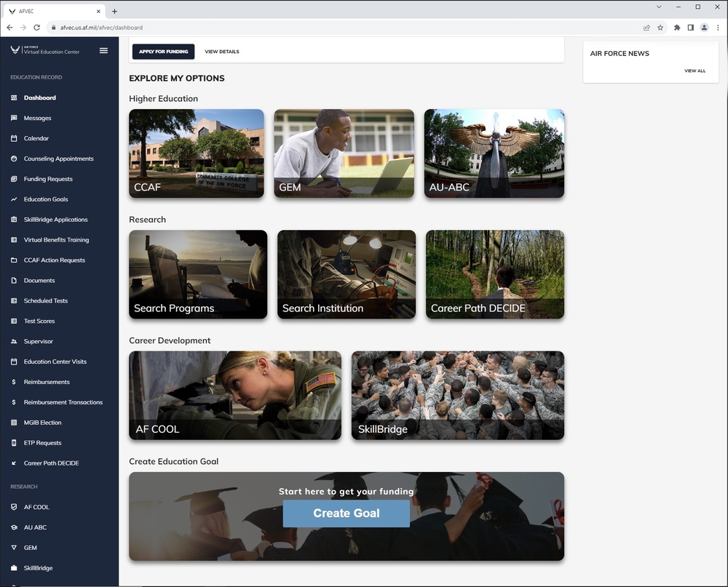Image resolution: width=728 pixels, height=587 pixels.
Task: Open the GEM higher education card
Action: pos(344,153)
